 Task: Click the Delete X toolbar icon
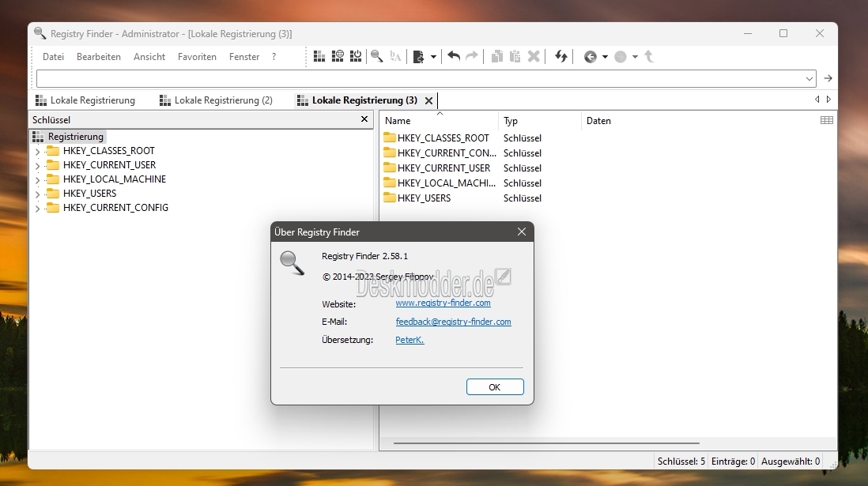(x=534, y=56)
